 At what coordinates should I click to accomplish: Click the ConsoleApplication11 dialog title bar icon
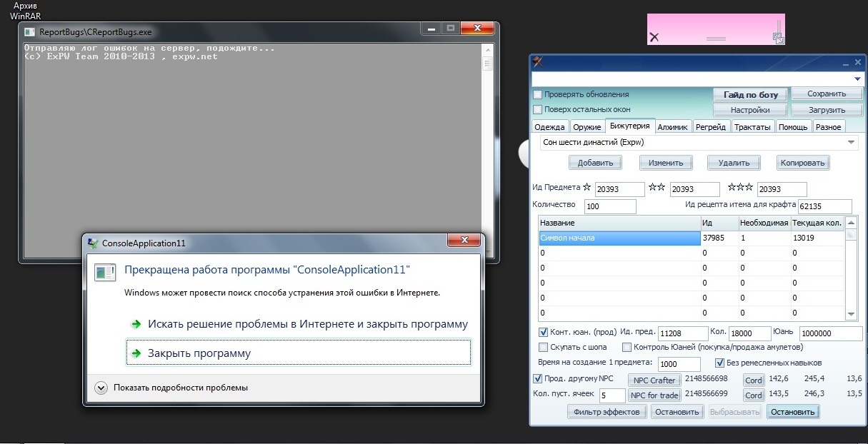point(93,243)
